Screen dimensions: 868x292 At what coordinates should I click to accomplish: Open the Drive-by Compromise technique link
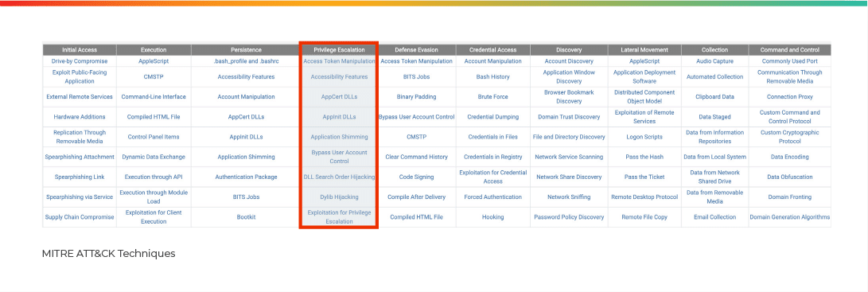80,61
